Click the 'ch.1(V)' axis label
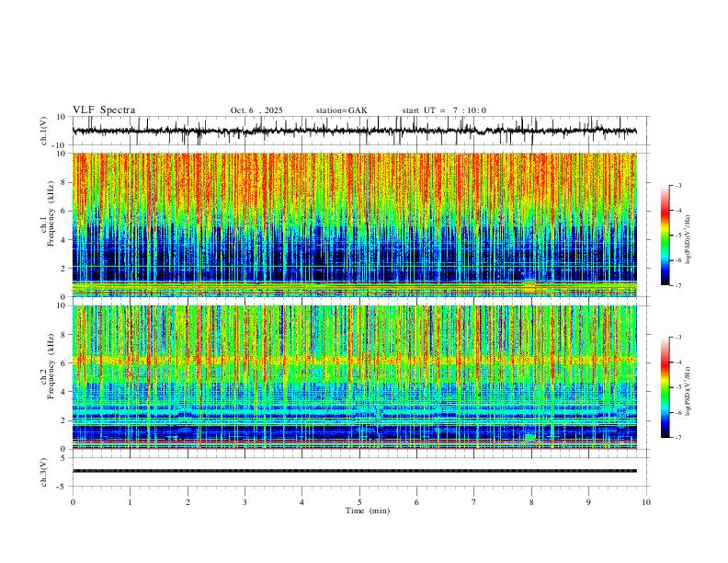The image size is (728, 563). pos(44,131)
